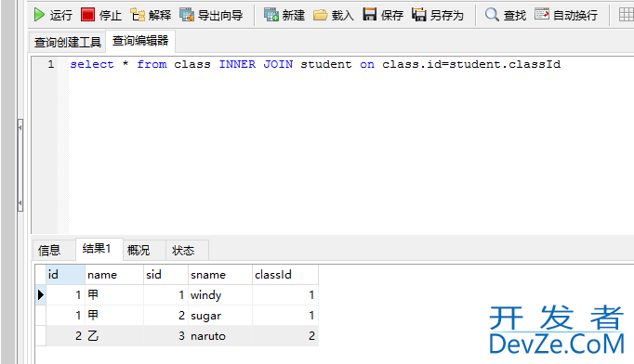Select the 结果1 results tab
Viewport: 634px width, 364px height.
(99, 249)
